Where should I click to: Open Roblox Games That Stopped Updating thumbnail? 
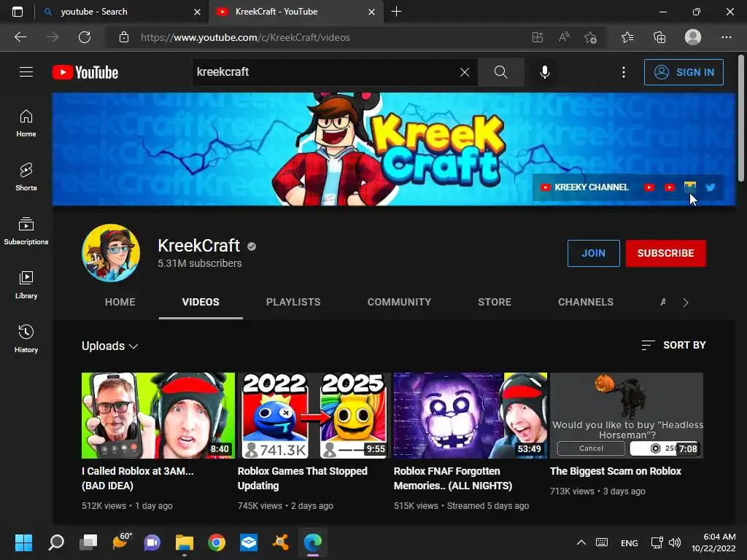coord(314,415)
